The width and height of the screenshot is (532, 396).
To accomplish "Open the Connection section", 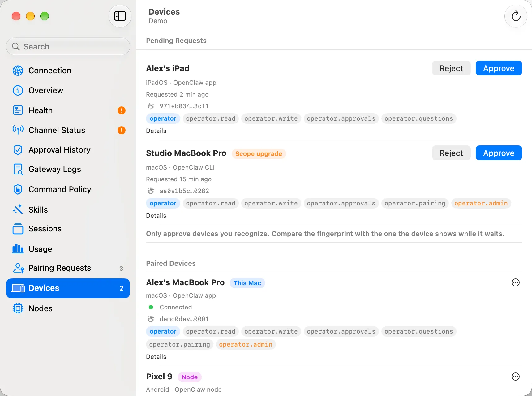I will [x=68, y=71].
